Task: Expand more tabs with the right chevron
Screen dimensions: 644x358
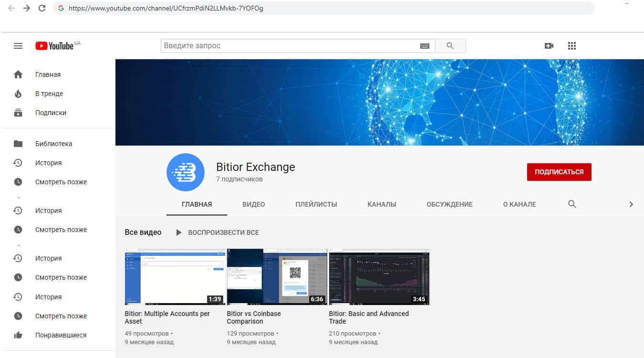Action: (631, 204)
